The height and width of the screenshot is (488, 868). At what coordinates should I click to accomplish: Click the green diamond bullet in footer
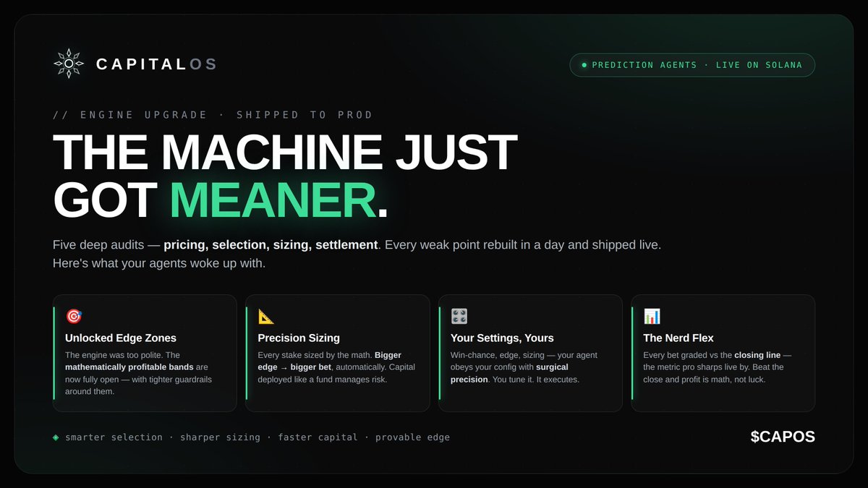pyautogui.click(x=56, y=437)
